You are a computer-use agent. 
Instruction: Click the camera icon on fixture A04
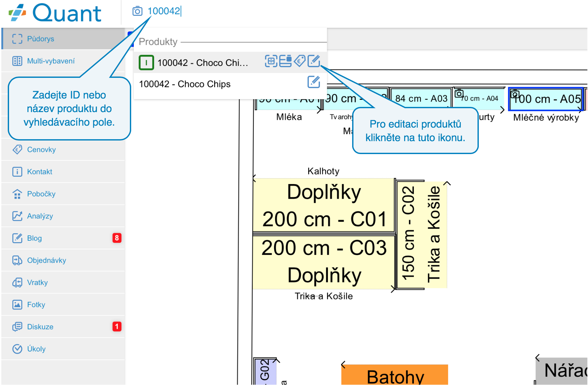459,94
